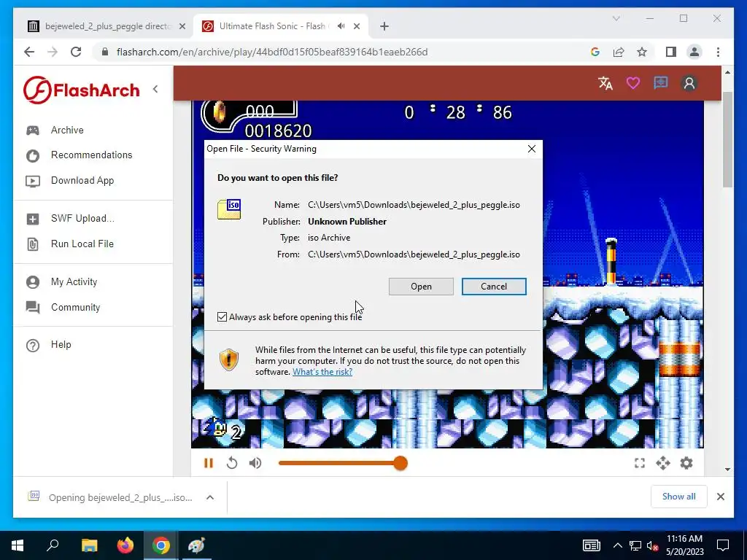This screenshot has width=747, height=560.
Task: Open the user account icon in header
Action: [x=689, y=83]
